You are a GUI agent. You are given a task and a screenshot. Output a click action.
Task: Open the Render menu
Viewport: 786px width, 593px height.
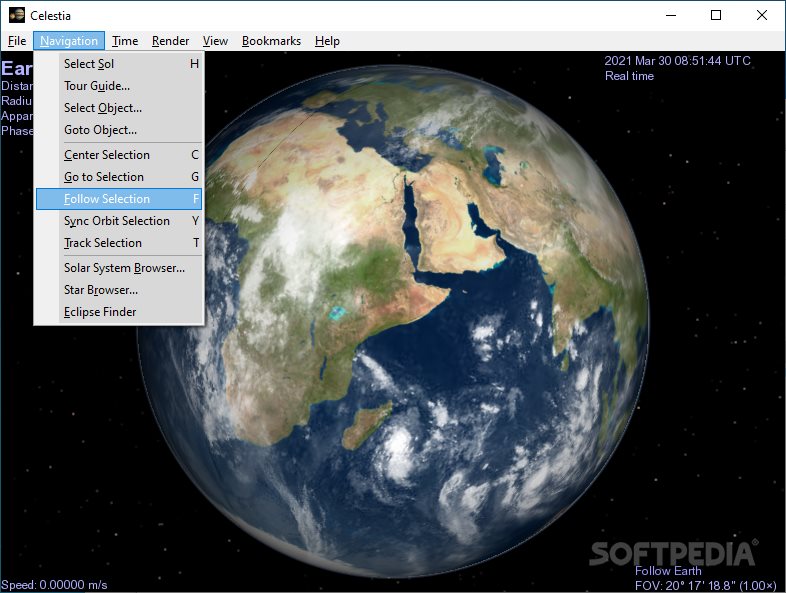click(x=170, y=41)
